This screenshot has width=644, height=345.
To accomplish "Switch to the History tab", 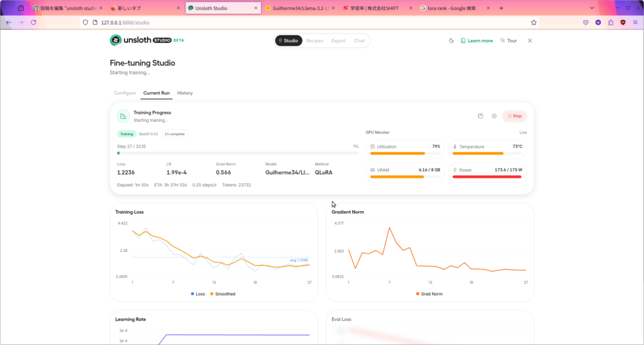I will pos(185,93).
